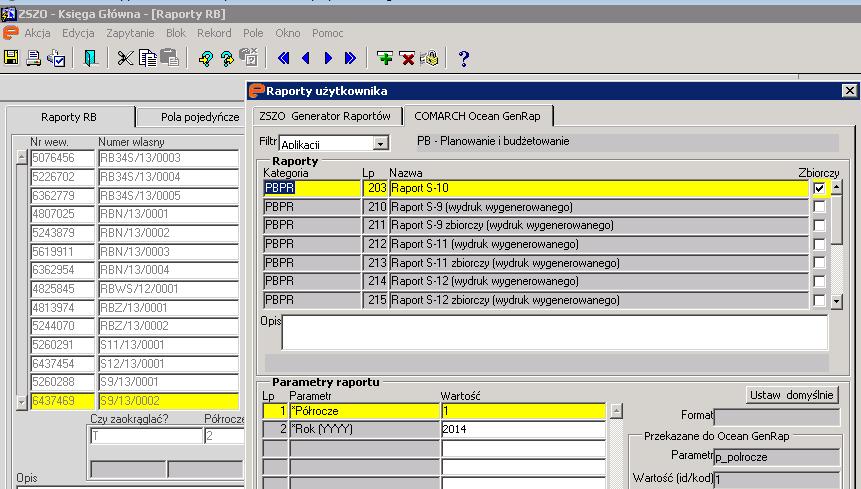Open the Pole menu
This screenshot has width=861, height=489.
click(x=253, y=33)
